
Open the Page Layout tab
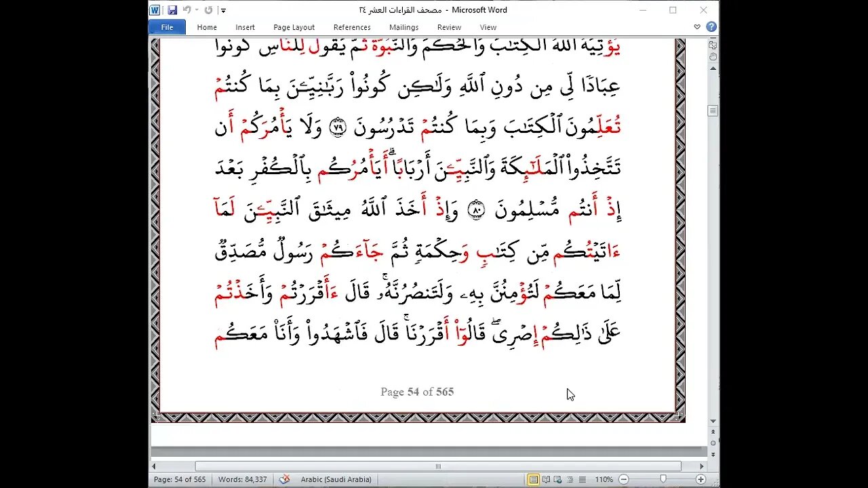pyautogui.click(x=294, y=27)
